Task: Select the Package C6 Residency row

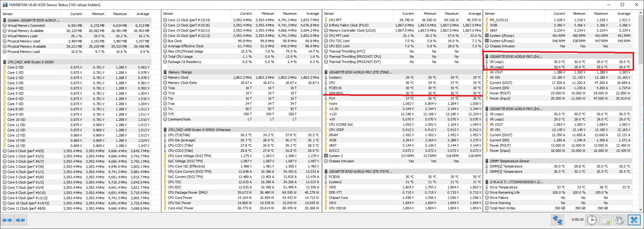Action: point(241,62)
